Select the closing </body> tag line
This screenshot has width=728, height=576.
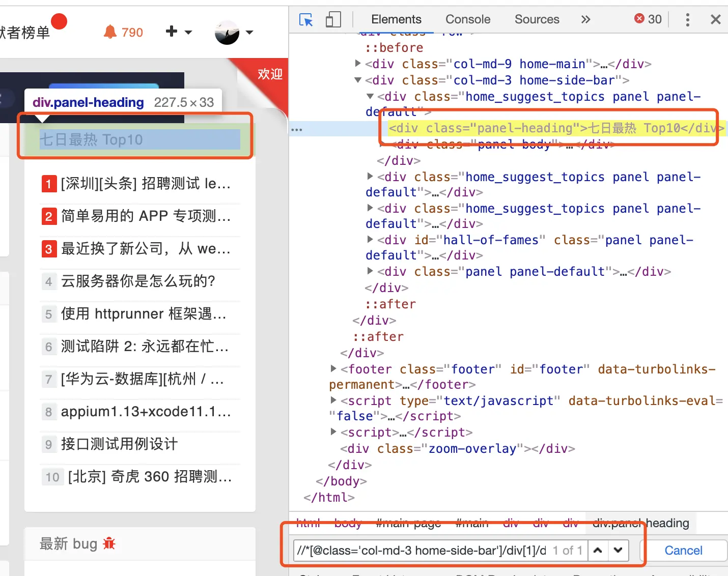coord(341,481)
